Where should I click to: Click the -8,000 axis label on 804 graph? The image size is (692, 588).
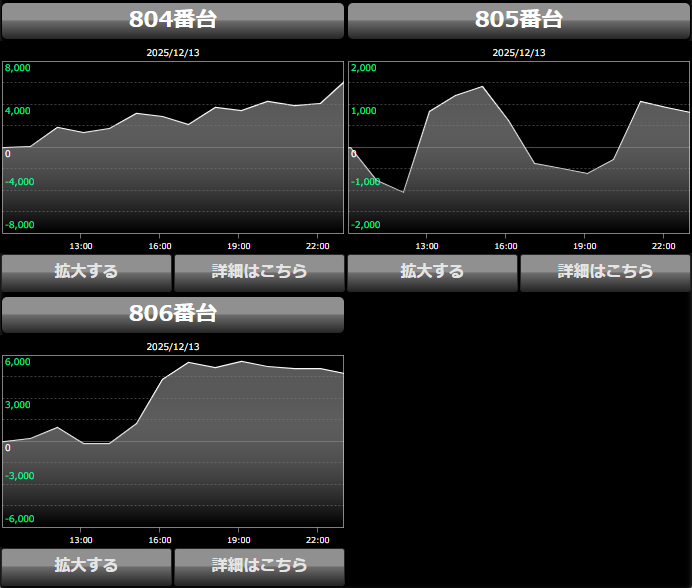(x=19, y=225)
